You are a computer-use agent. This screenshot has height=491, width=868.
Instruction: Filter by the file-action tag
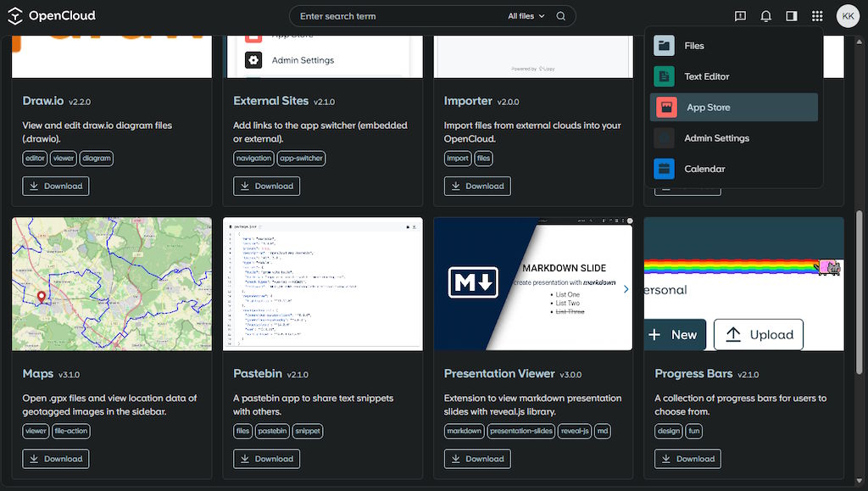click(x=71, y=432)
